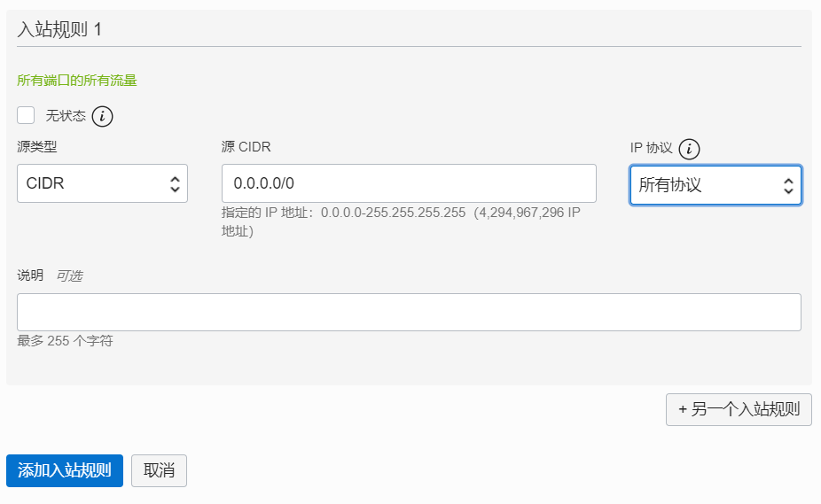Click the IP 协议 field label
Viewport: 821px width, 504px height.
[x=652, y=148]
